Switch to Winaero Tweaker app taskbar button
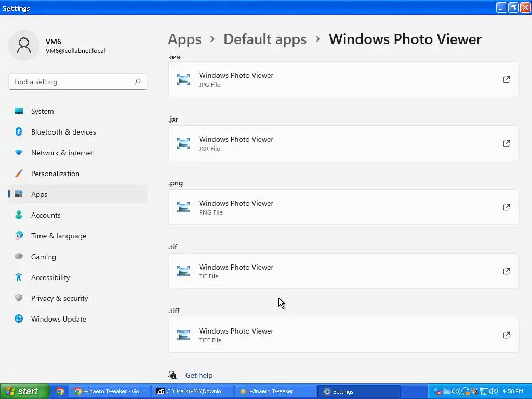 pyautogui.click(x=275, y=391)
